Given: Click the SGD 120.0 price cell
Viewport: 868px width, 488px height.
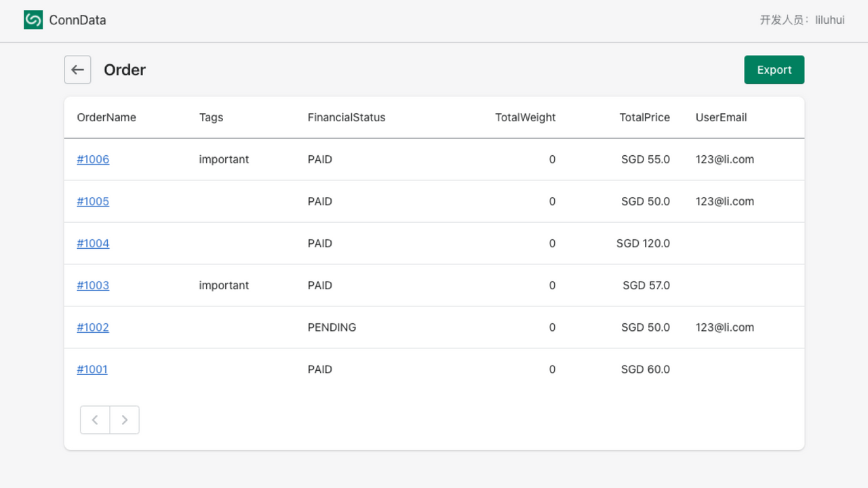Looking at the screenshot, I should coord(644,243).
